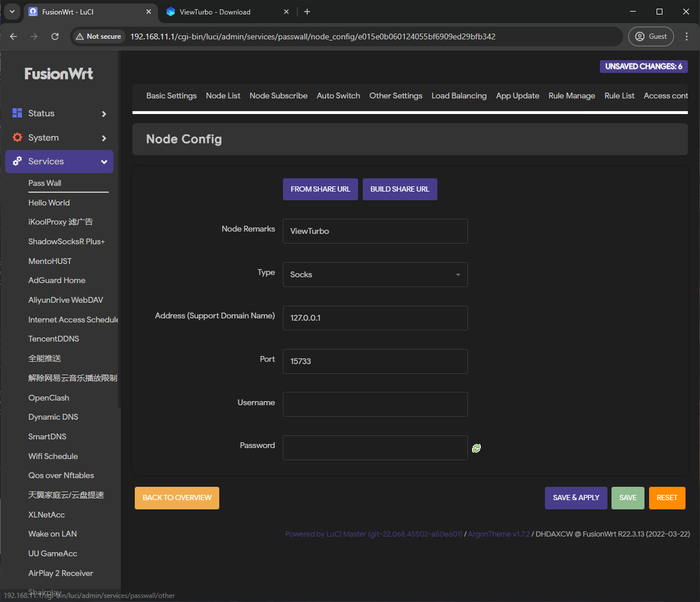
Task: Click the From Share URL button
Action: click(x=320, y=189)
